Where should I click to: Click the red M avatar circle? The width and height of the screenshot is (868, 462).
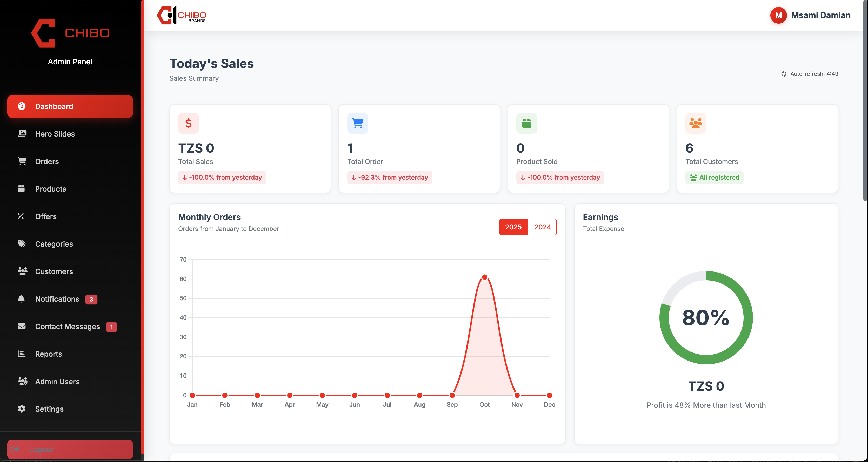778,15
